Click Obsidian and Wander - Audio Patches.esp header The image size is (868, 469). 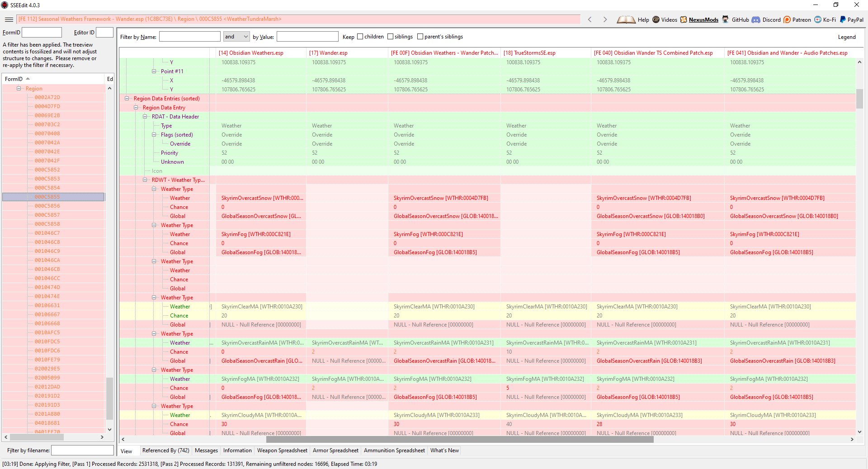pos(790,53)
